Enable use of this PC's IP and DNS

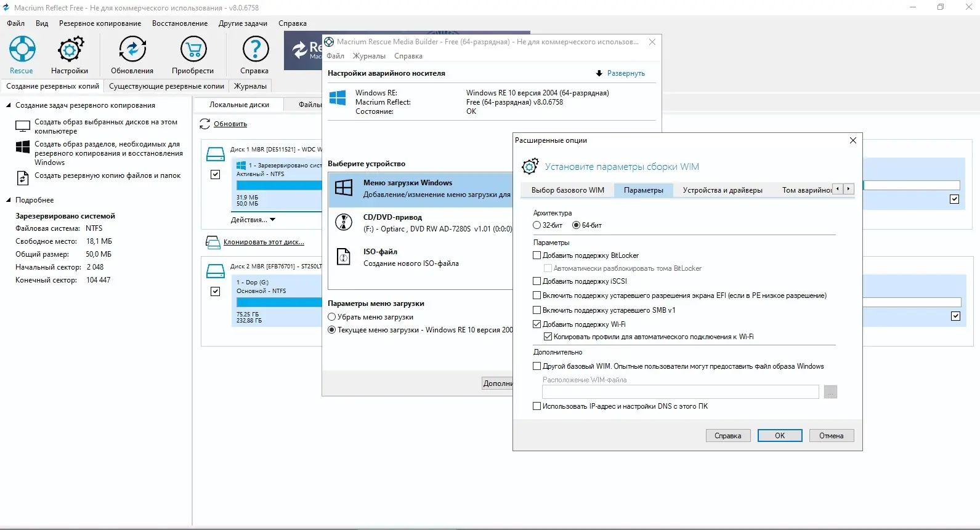click(x=537, y=406)
